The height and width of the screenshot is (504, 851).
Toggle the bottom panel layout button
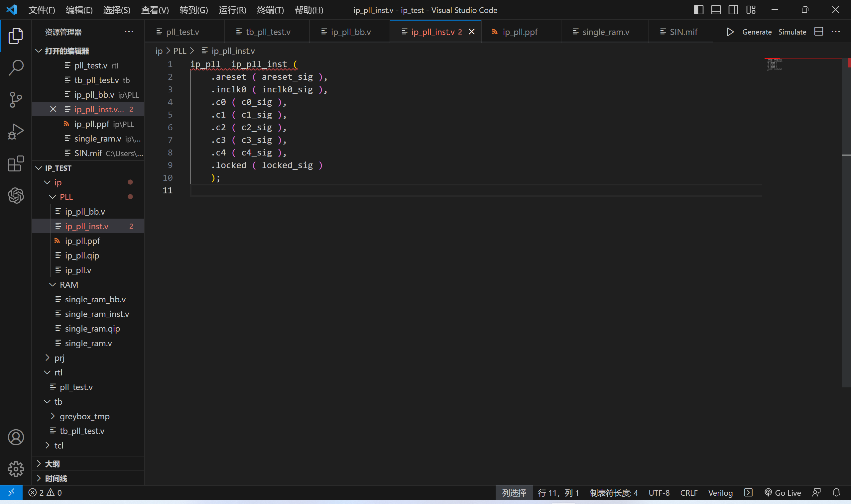716,10
